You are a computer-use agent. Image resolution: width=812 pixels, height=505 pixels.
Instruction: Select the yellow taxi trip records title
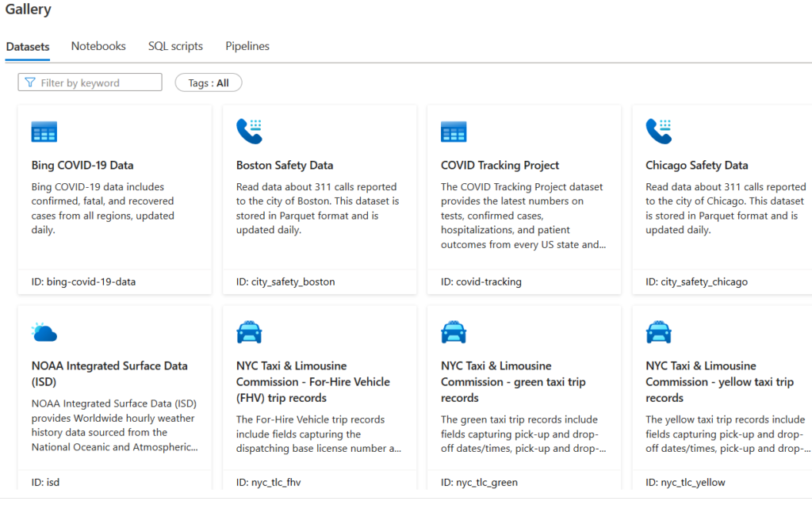(719, 382)
